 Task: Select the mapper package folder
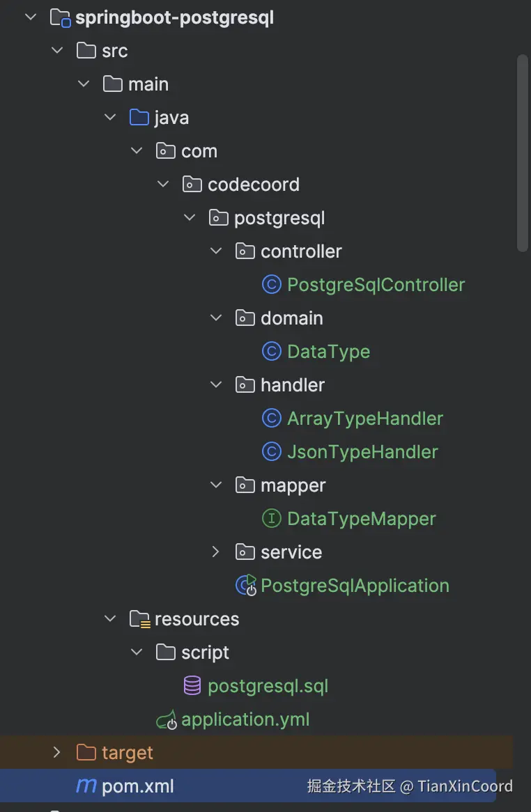click(293, 485)
